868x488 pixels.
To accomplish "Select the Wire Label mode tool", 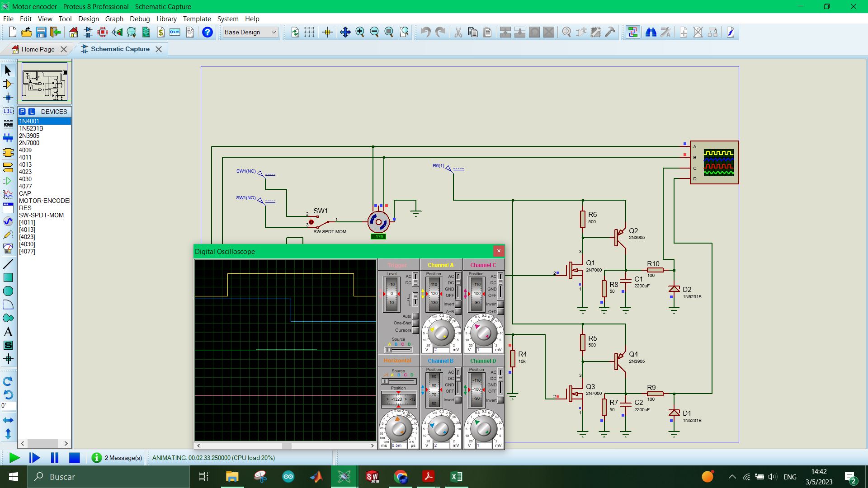I will click(8, 111).
